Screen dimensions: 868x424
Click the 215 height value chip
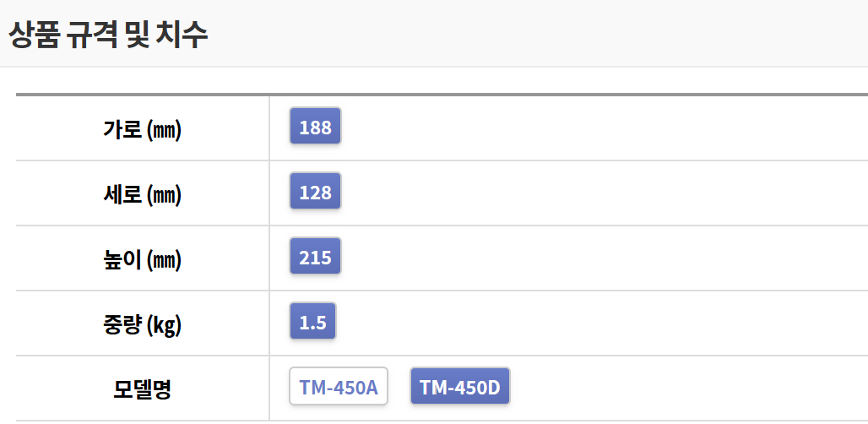click(315, 258)
